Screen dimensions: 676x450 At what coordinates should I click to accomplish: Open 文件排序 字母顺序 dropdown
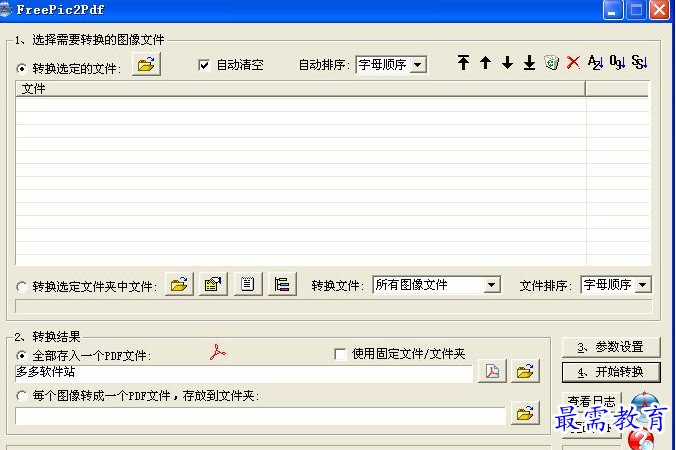643,285
